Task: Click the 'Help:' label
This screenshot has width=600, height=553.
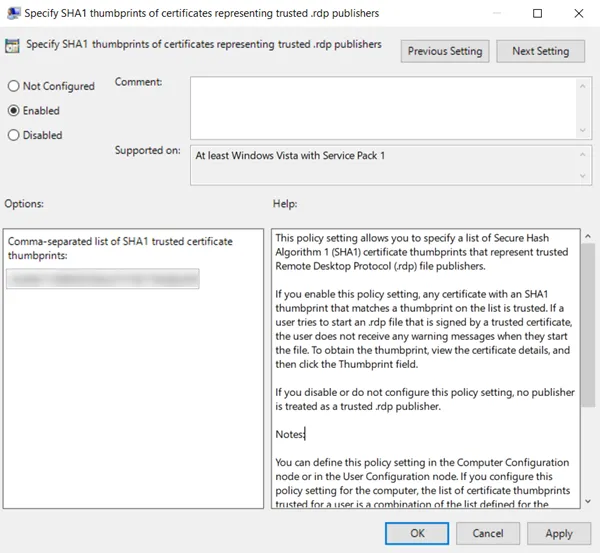Action: point(285,204)
